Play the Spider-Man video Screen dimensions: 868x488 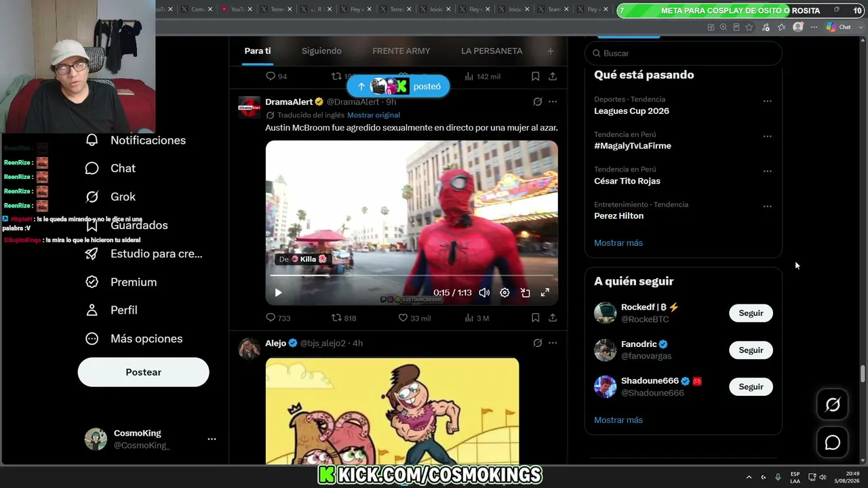[278, 293]
